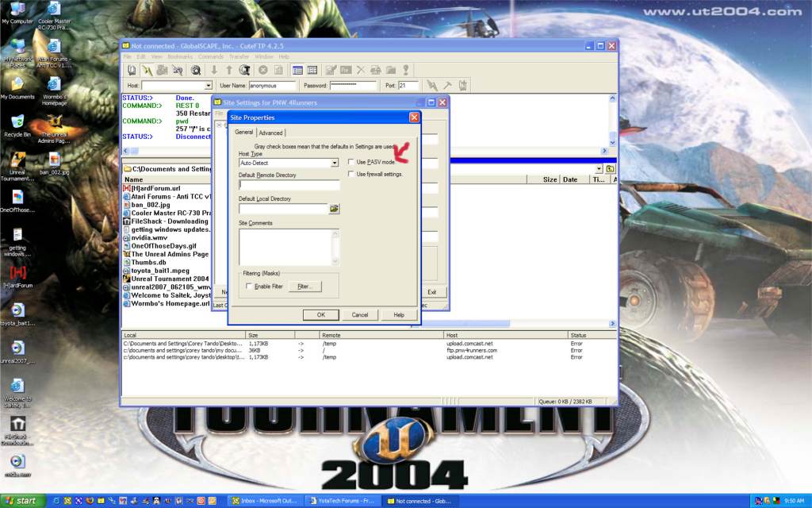Switch to the Advanced tab
Image resolution: width=812 pixels, height=508 pixels.
coord(271,133)
